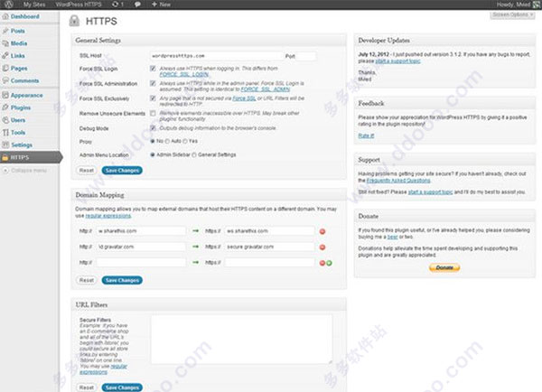Click the ws.sharethis.com https field
Viewport: 542px width, 392px height.
click(x=269, y=231)
